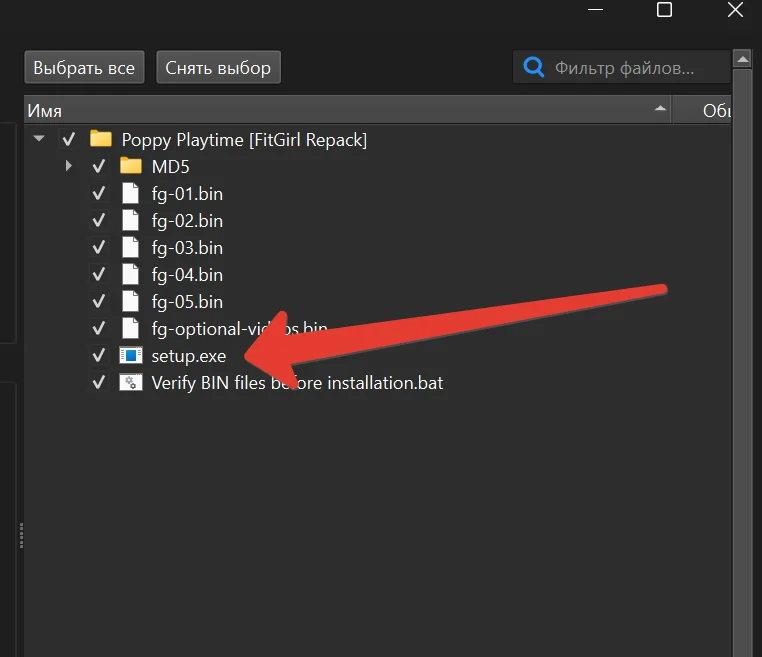
Task: Click the batch file gear icon
Action: coord(131,382)
